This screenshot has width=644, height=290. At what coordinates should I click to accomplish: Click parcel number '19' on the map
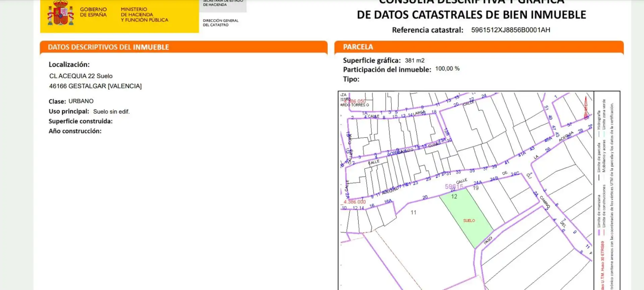click(x=476, y=188)
